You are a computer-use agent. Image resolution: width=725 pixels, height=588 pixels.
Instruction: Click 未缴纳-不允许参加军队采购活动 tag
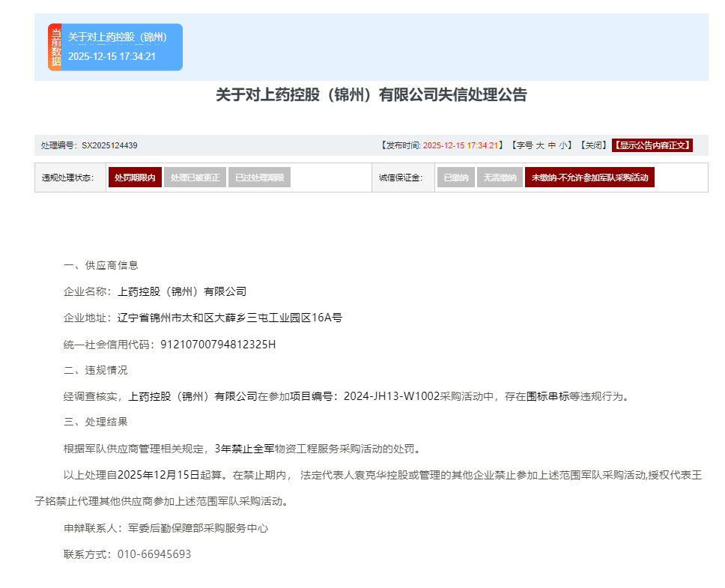point(589,178)
